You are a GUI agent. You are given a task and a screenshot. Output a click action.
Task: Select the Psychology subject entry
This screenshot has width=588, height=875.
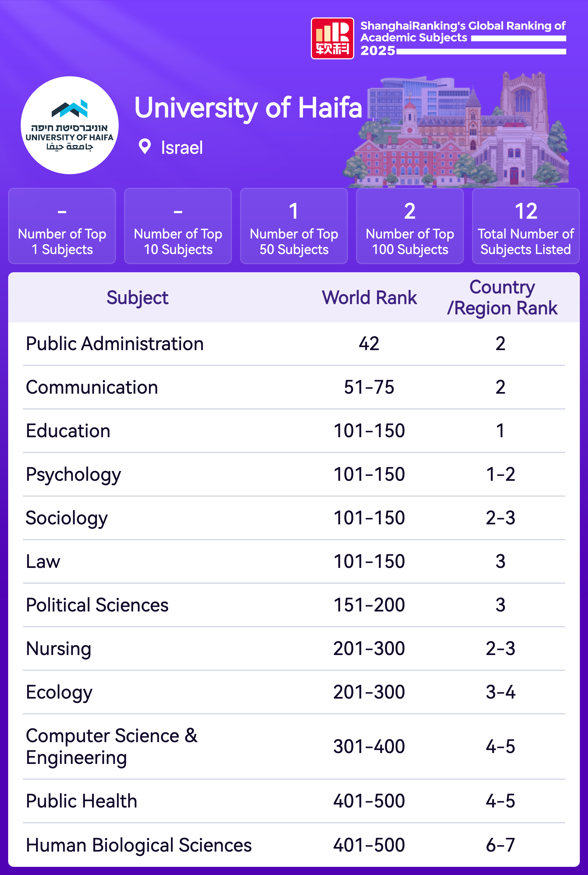73,475
